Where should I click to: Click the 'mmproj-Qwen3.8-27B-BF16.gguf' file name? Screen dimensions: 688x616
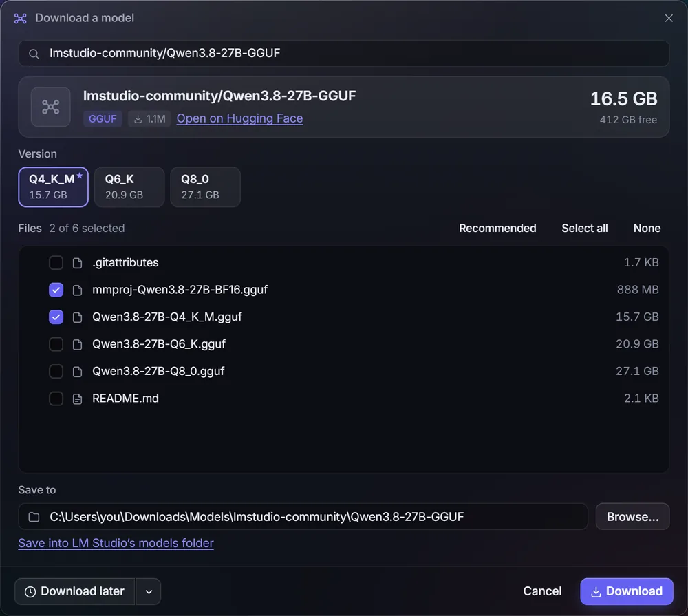click(x=180, y=290)
